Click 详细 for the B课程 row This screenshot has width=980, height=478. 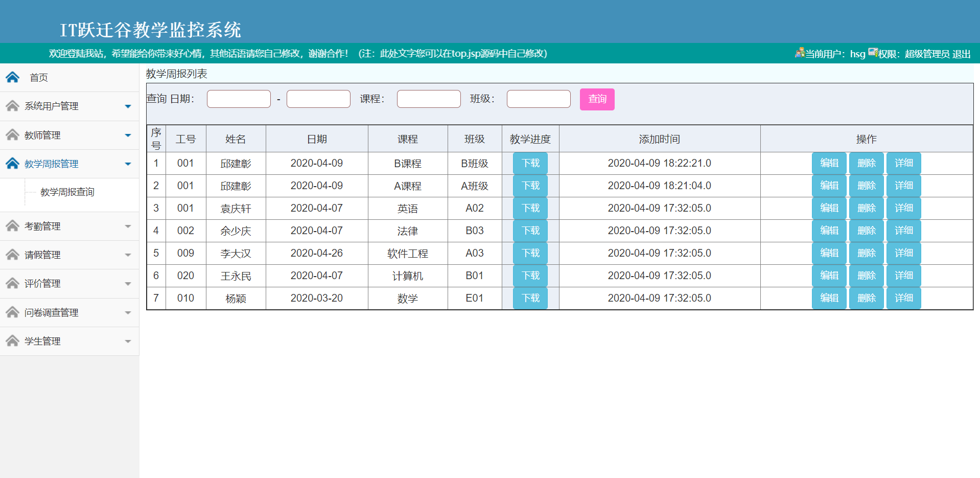(904, 163)
